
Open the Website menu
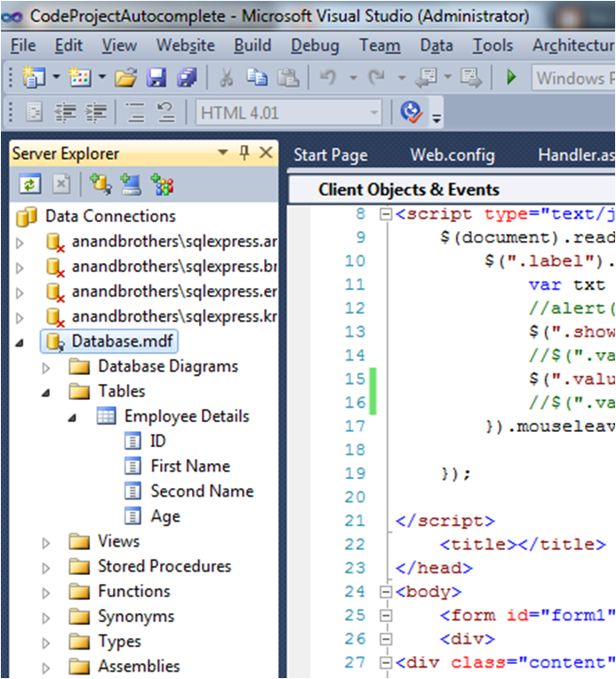186,45
